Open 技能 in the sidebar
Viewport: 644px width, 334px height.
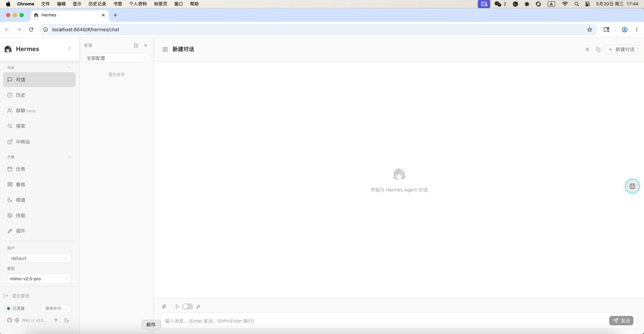tap(39, 215)
